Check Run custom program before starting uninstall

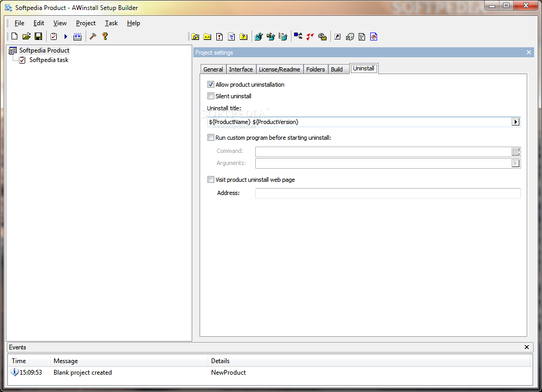[211, 137]
